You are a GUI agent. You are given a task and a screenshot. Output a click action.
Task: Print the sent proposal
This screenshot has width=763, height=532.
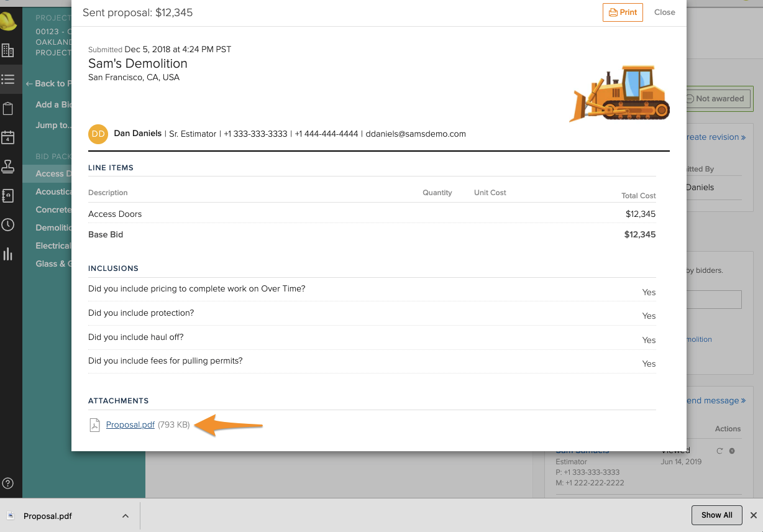tap(623, 12)
